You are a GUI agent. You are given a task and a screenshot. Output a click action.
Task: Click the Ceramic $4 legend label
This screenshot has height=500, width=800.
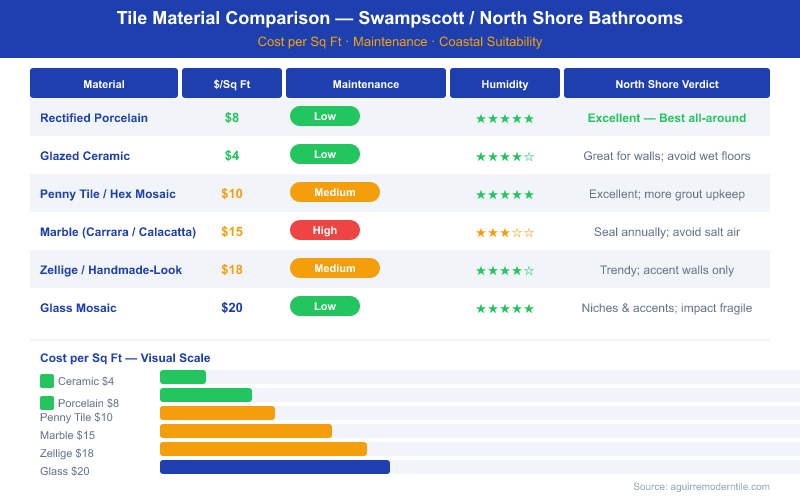pyautogui.click(x=86, y=381)
